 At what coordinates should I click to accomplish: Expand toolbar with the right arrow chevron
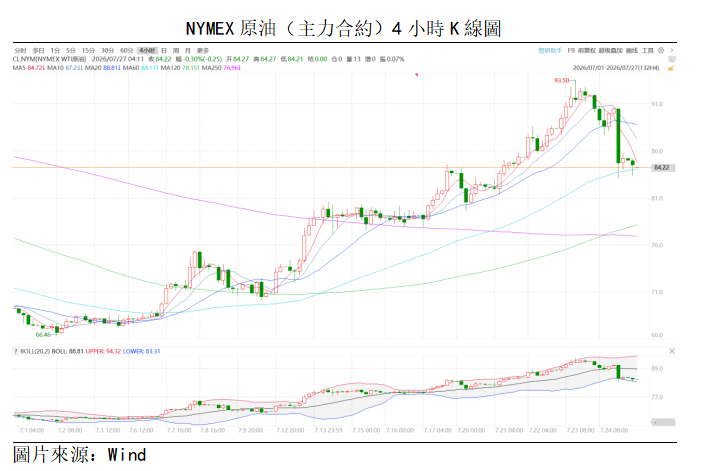point(671,50)
